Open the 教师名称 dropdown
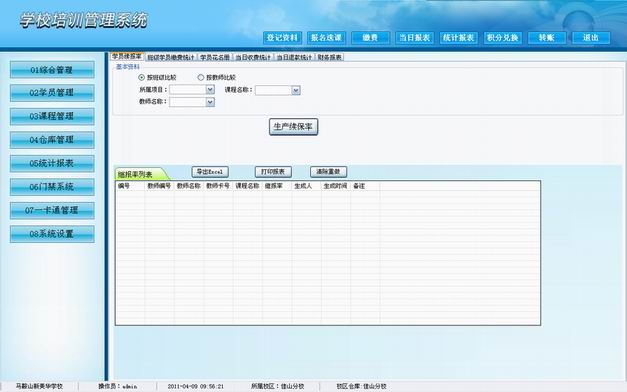The width and height of the screenshot is (627, 392). (x=210, y=102)
